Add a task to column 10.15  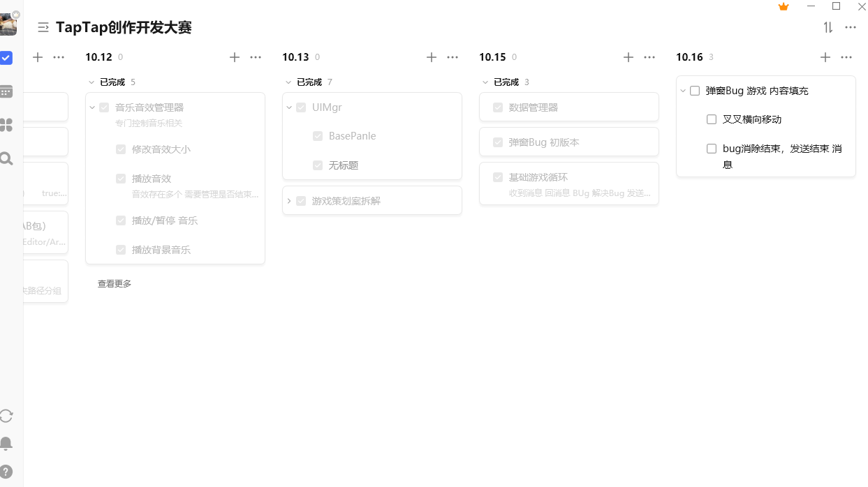click(x=628, y=57)
